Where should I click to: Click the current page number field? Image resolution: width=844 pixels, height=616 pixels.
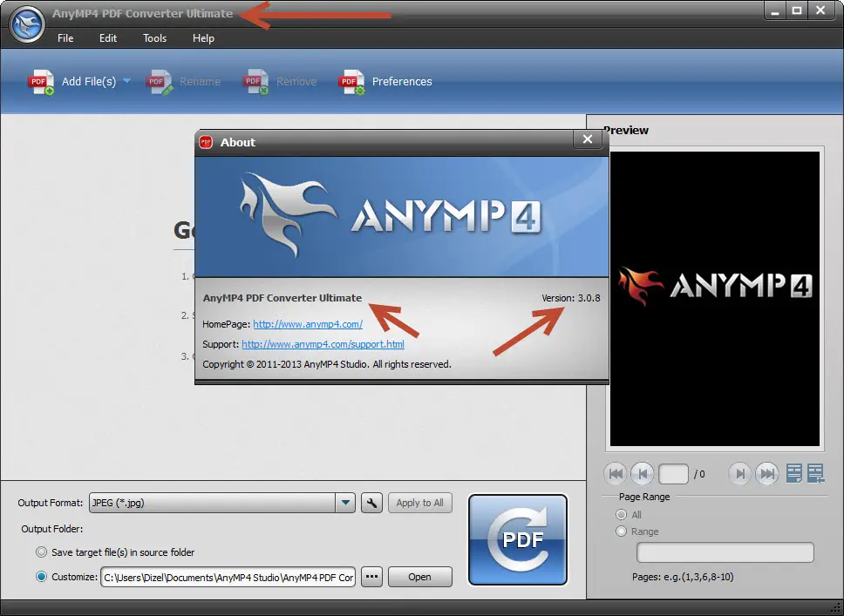[673, 474]
